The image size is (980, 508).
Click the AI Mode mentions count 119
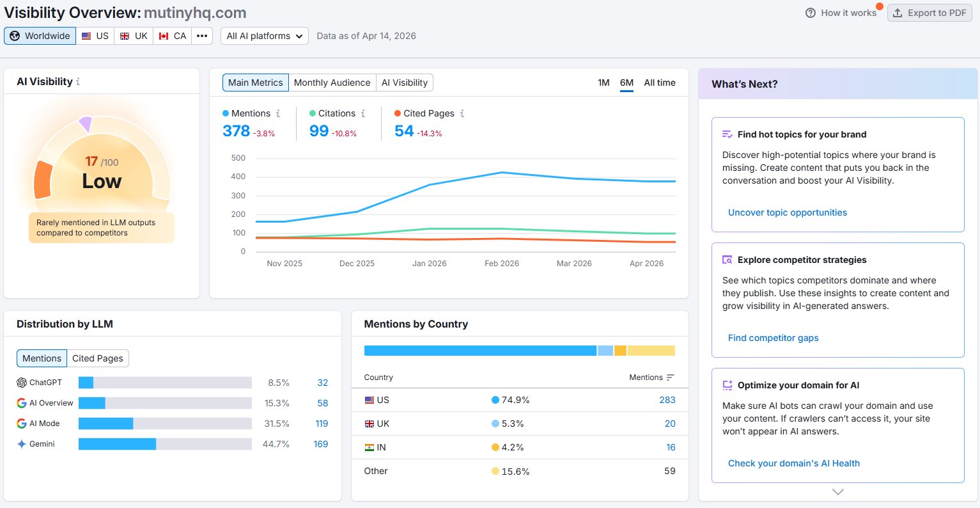(x=322, y=424)
